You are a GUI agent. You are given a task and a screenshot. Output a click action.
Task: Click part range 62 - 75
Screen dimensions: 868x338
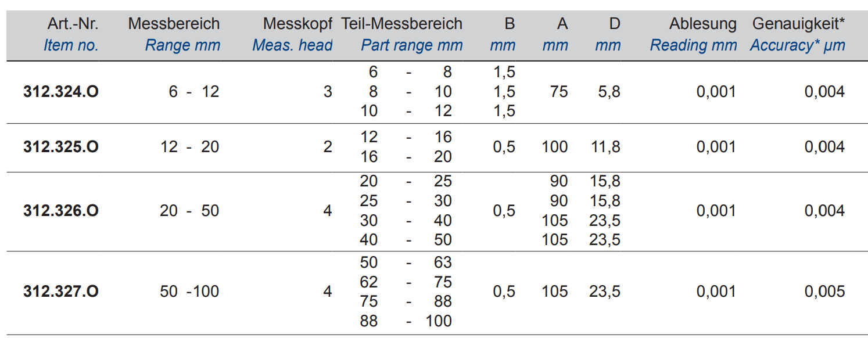[x=406, y=282]
